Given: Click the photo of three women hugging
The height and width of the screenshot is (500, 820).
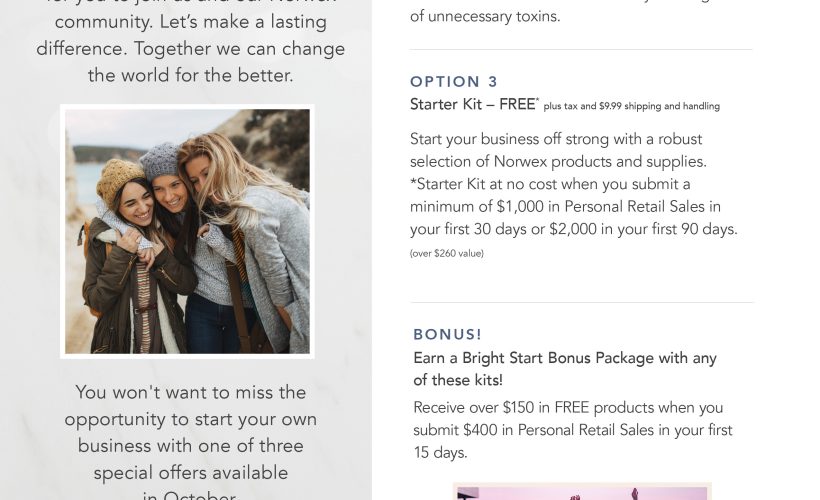Looking at the screenshot, I should pos(187,231).
